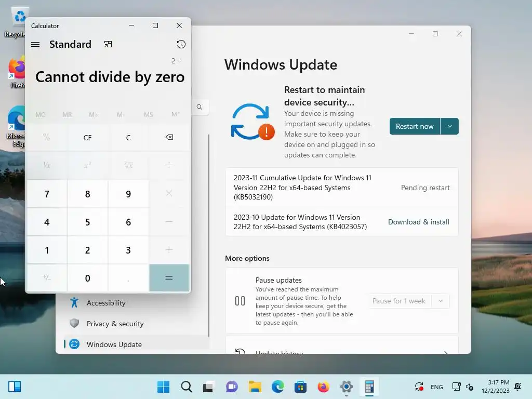The width and height of the screenshot is (532, 399).
Task: Toggle Keep on top in Calculator
Action: click(x=108, y=45)
